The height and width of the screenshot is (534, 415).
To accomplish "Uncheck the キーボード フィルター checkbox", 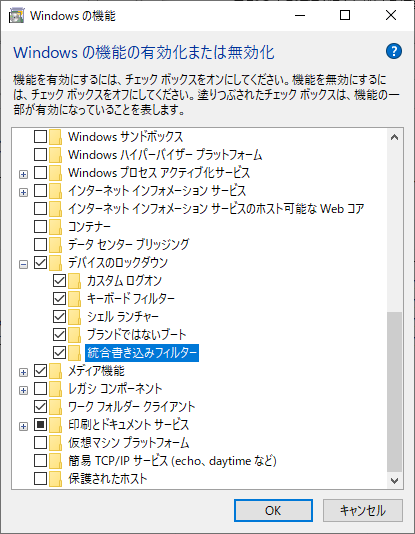I will [x=60, y=299].
